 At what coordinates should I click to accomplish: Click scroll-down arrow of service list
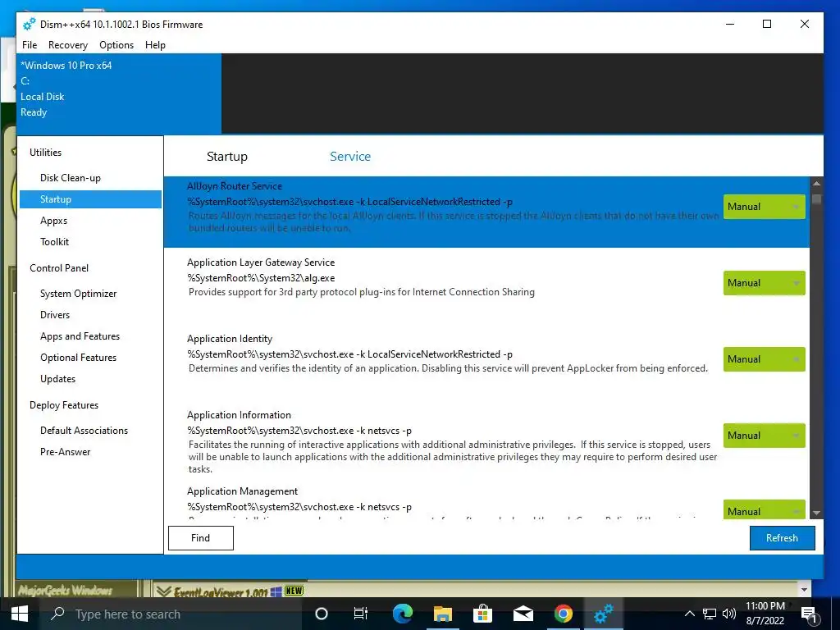pyautogui.click(x=816, y=513)
